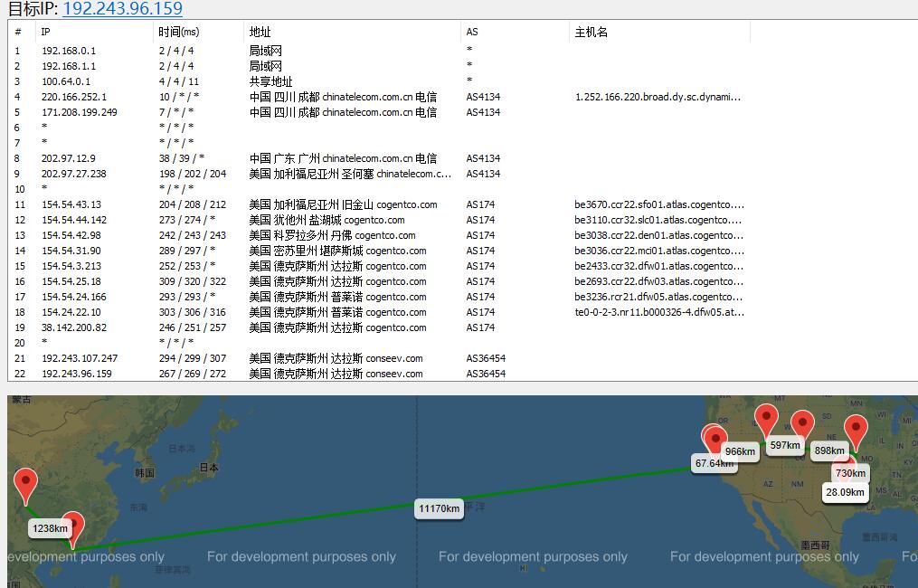
Task: Click the 1238km distance label
Action: [50, 528]
